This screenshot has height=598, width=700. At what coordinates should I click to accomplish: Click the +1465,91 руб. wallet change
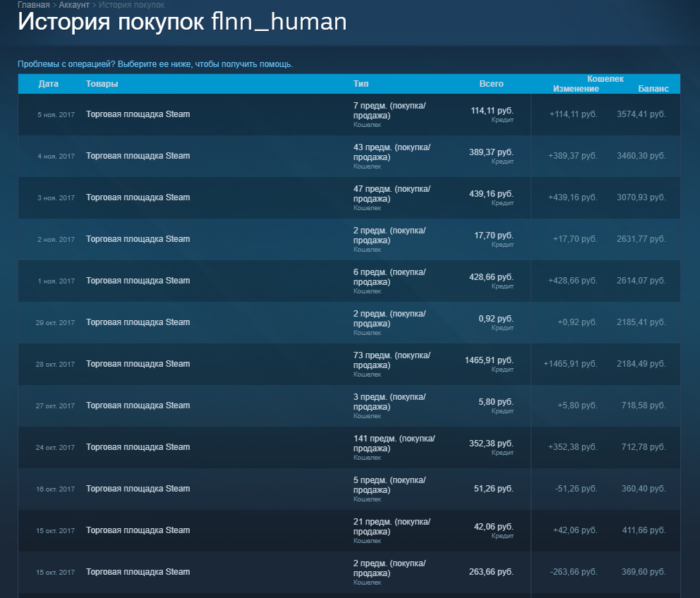pyautogui.click(x=570, y=364)
